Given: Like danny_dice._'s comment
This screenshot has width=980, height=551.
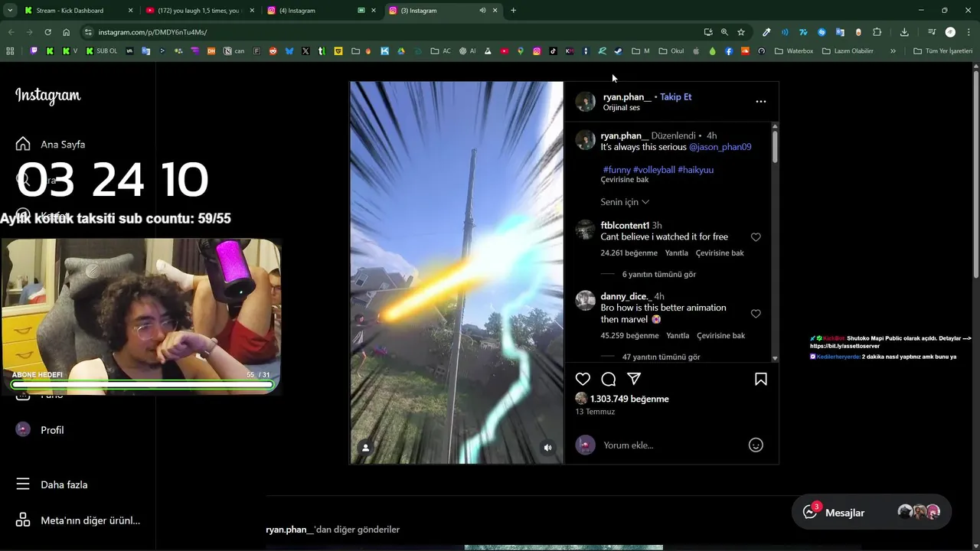Looking at the screenshot, I should (756, 314).
